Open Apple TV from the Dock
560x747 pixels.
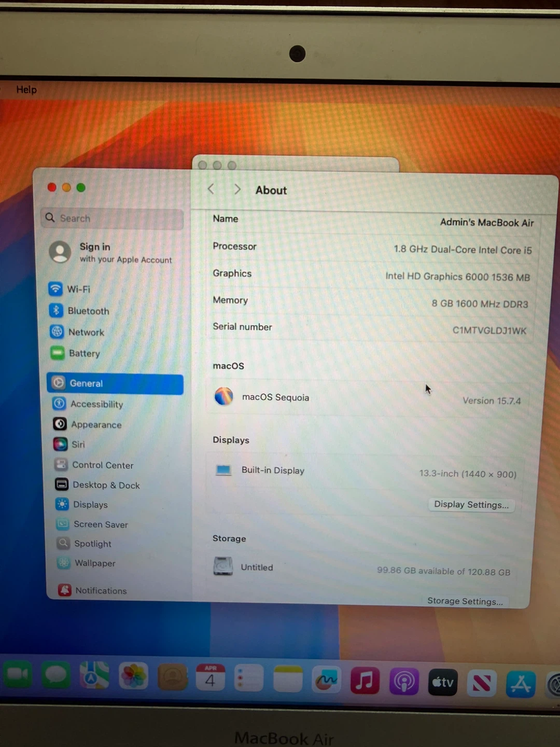(443, 682)
